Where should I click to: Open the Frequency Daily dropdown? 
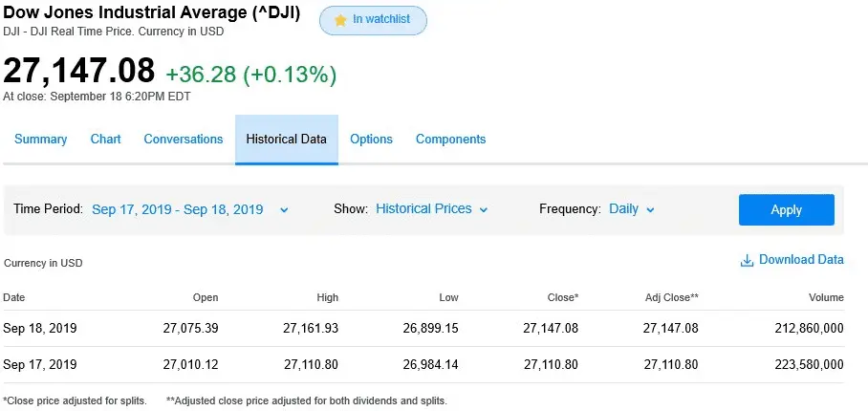pyautogui.click(x=631, y=209)
